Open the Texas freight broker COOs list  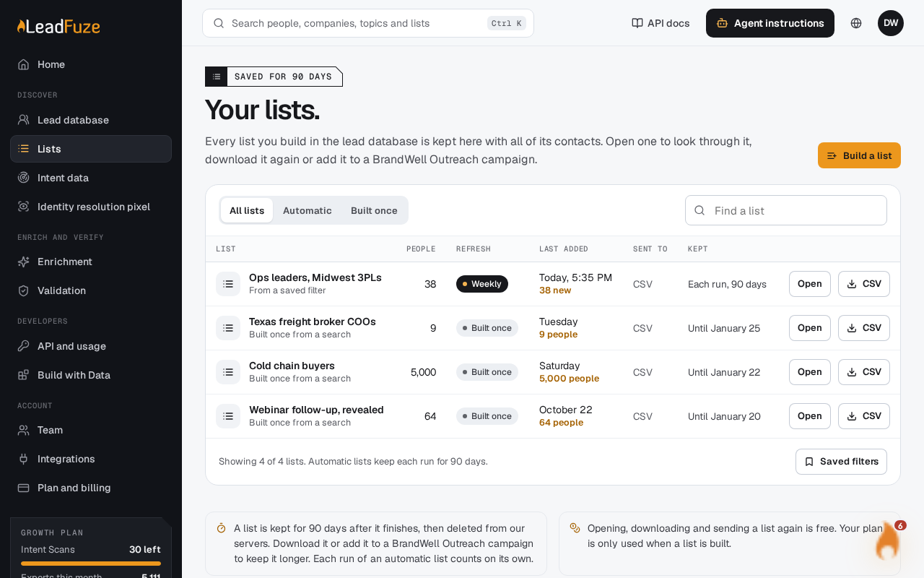click(810, 328)
